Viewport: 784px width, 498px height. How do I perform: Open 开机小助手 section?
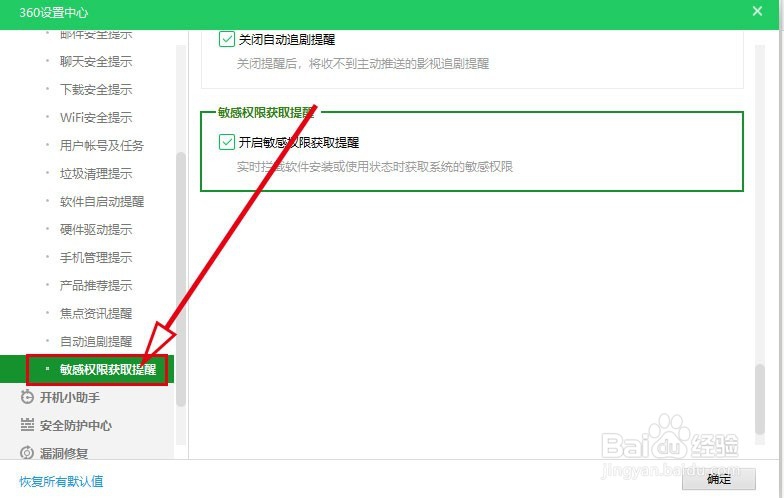(70, 398)
